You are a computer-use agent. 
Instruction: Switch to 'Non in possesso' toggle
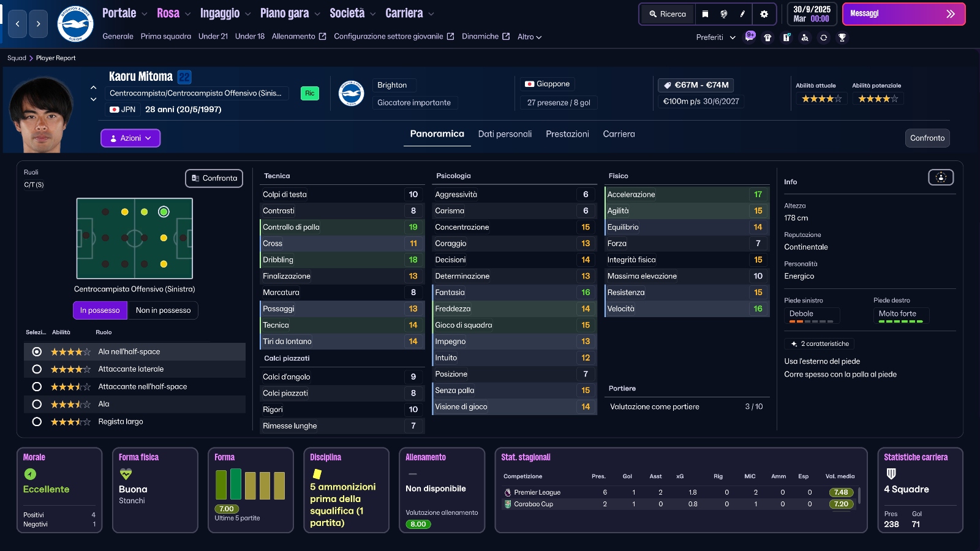click(x=163, y=310)
